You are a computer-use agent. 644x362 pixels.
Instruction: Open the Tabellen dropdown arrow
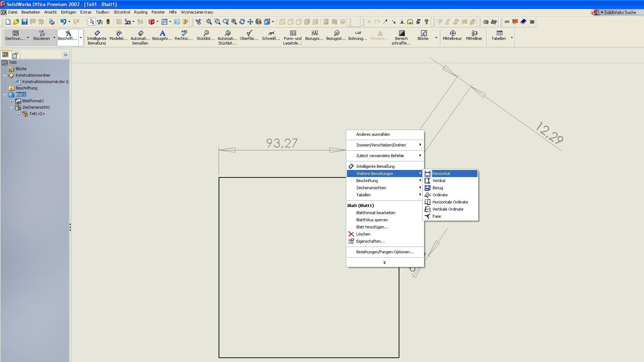click(512, 37)
